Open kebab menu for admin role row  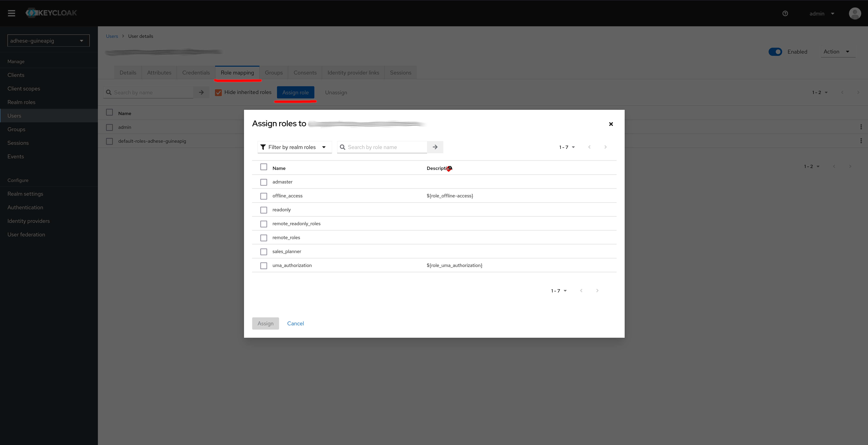[x=861, y=127]
